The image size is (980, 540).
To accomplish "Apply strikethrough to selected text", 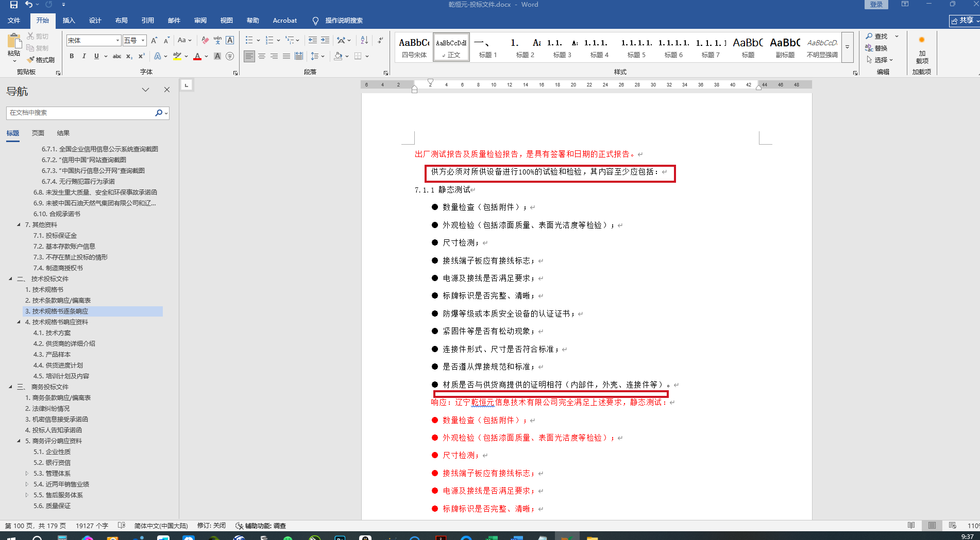I will click(x=117, y=56).
